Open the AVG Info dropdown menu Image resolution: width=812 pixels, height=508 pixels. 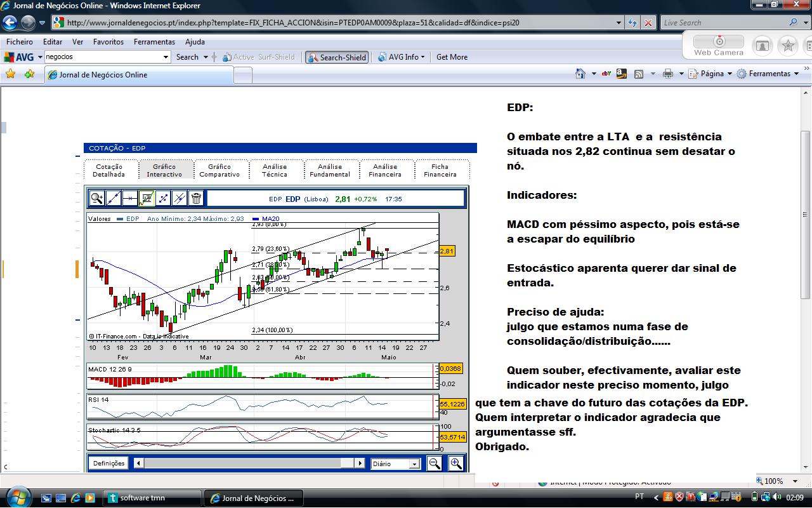(402, 57)
